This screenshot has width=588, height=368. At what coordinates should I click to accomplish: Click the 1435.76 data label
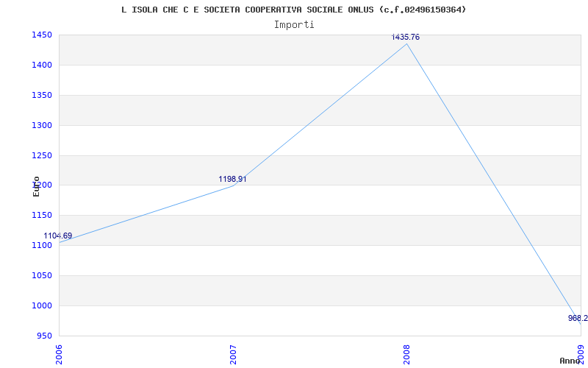click(406, 38)
